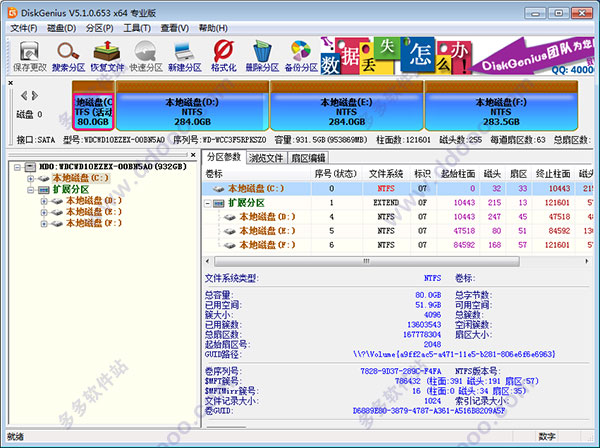Collapse 扩展分区 row in partition table
Viewport: 600px width, 448px height.
coord(207,203)
